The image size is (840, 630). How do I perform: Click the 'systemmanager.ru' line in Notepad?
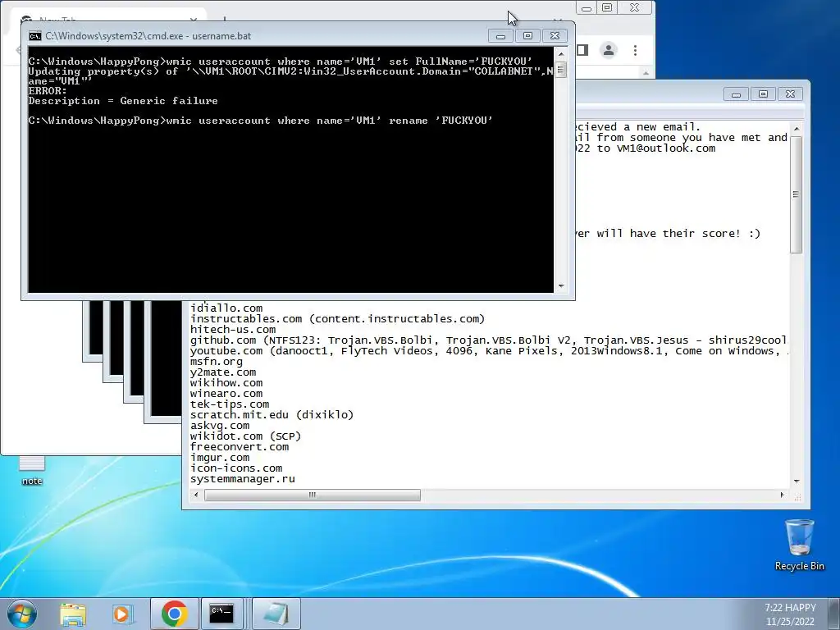[242, 479]
